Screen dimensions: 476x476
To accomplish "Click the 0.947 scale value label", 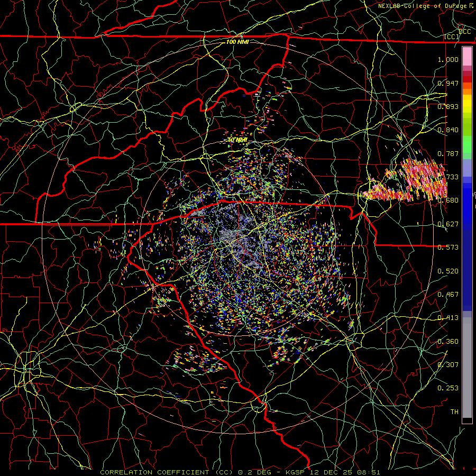I will tap(448, 83).
